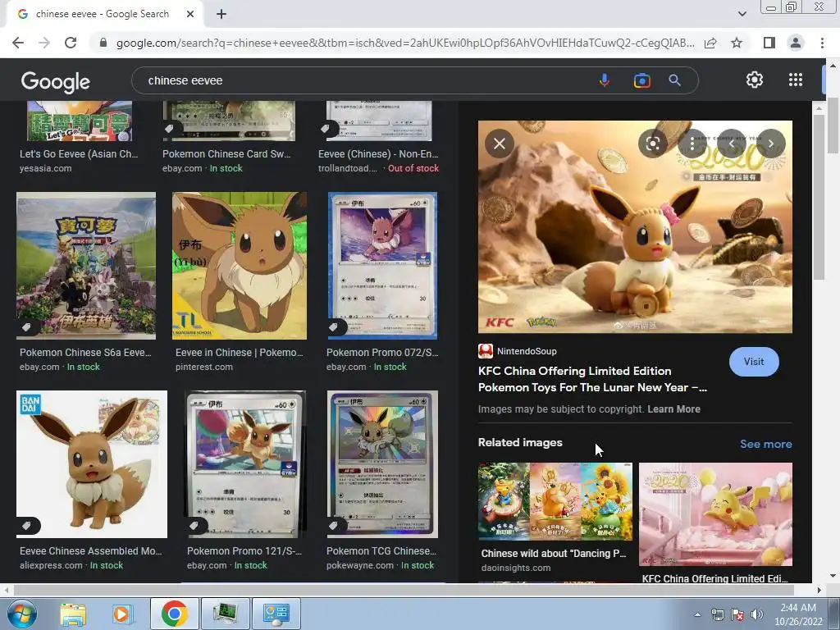Reload the page with refresh icon
This screenshot has width=840, height=630.
pos(71,43)
